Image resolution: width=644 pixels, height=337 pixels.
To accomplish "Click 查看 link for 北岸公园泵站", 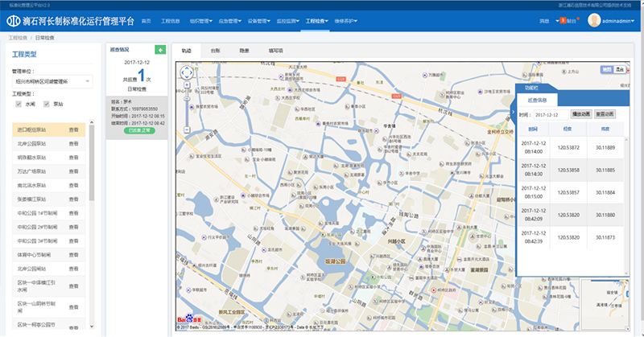I will coord(73,144).
